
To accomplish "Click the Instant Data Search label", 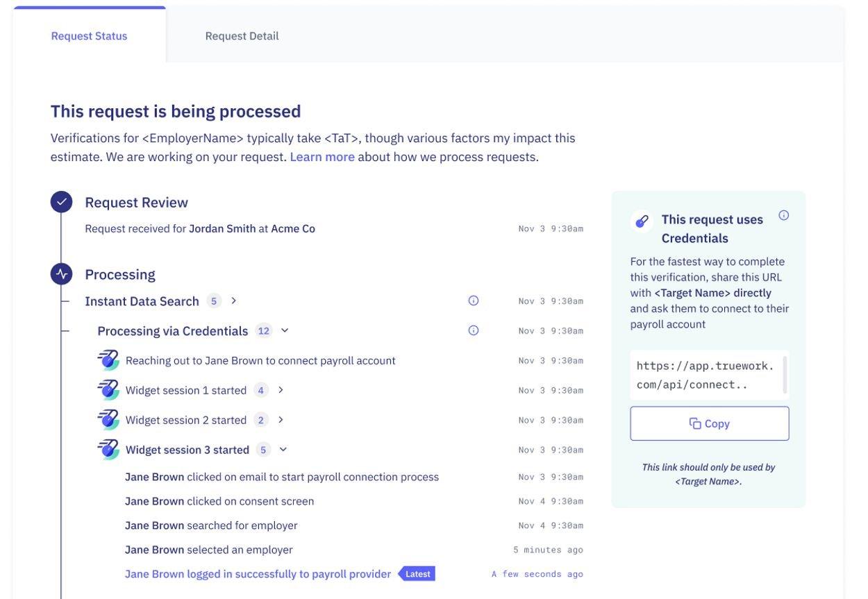I will coord(142,301).
